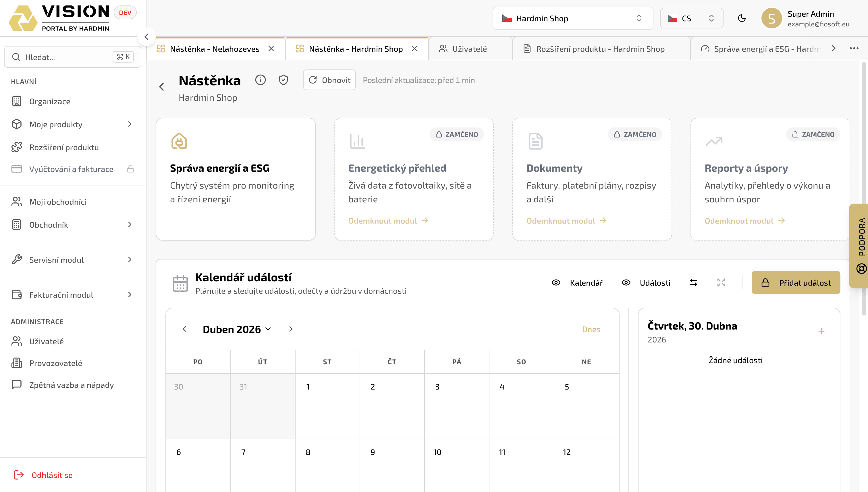Click the Energetický přehled chart icon

[x=357, y=141]
